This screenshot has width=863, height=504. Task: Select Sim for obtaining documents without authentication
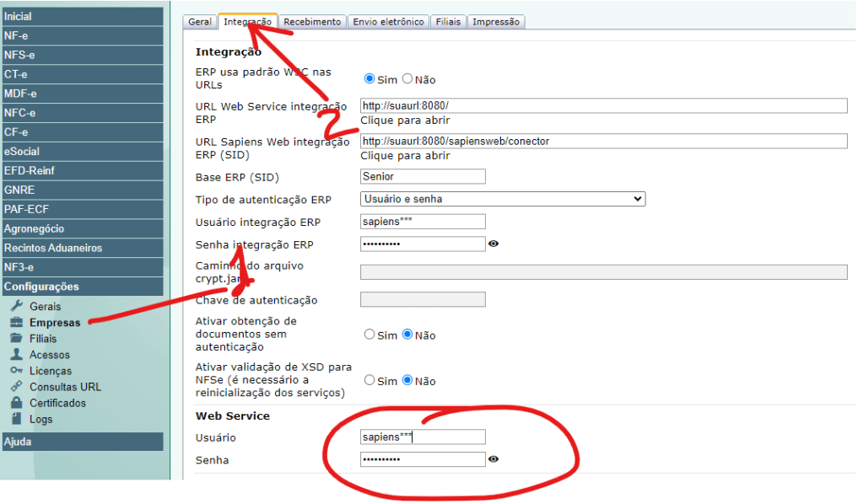click(369, 335)
